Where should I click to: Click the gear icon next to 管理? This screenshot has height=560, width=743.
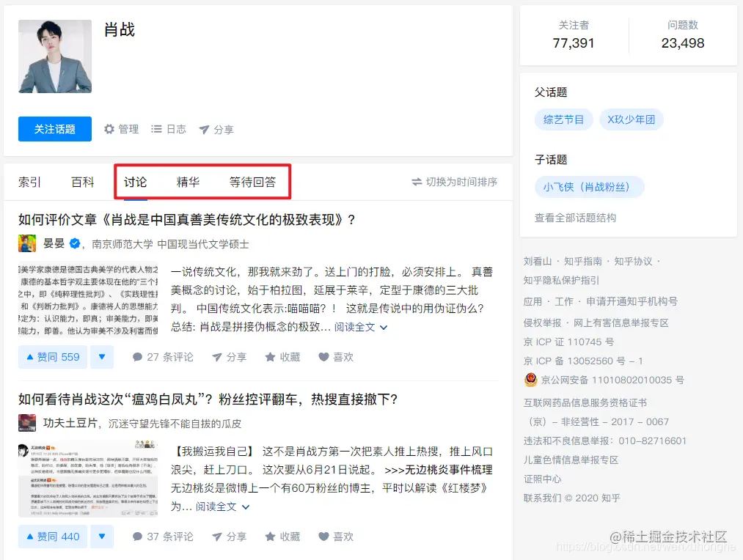pyautogui.click(x=109, y=129)
